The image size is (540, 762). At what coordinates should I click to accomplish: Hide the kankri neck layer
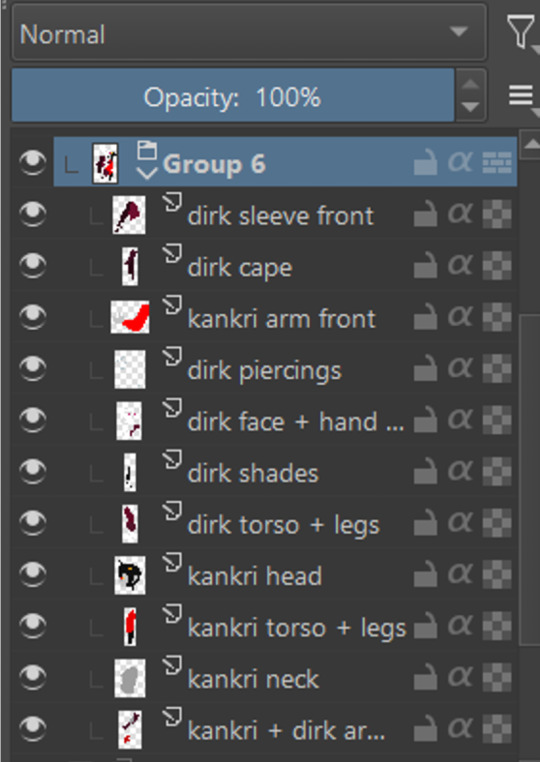click(32, 677)
